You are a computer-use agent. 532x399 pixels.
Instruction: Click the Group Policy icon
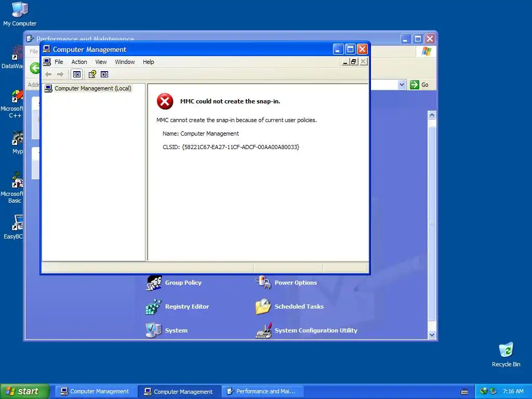point(154,283)
